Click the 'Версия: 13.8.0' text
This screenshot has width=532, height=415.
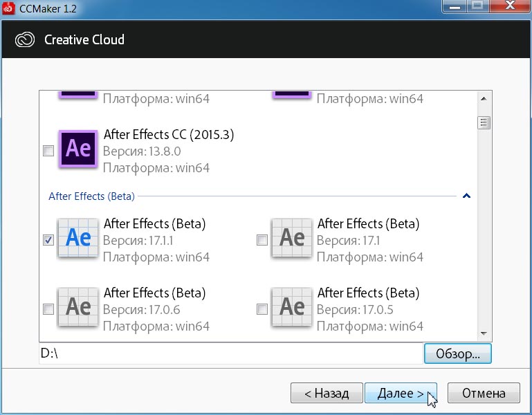(x=142, y=151)
